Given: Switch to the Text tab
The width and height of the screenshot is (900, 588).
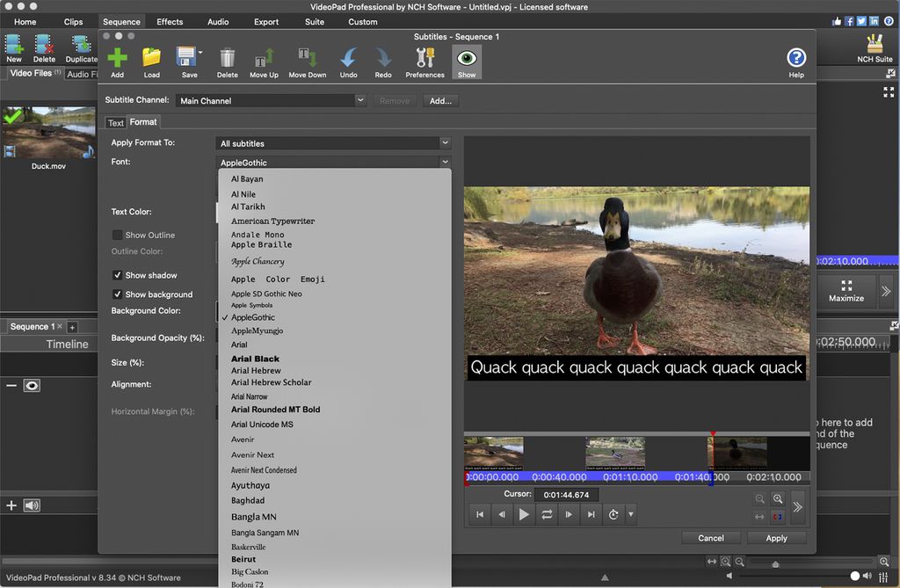Looking at the screenshot, I should [115, 122].
